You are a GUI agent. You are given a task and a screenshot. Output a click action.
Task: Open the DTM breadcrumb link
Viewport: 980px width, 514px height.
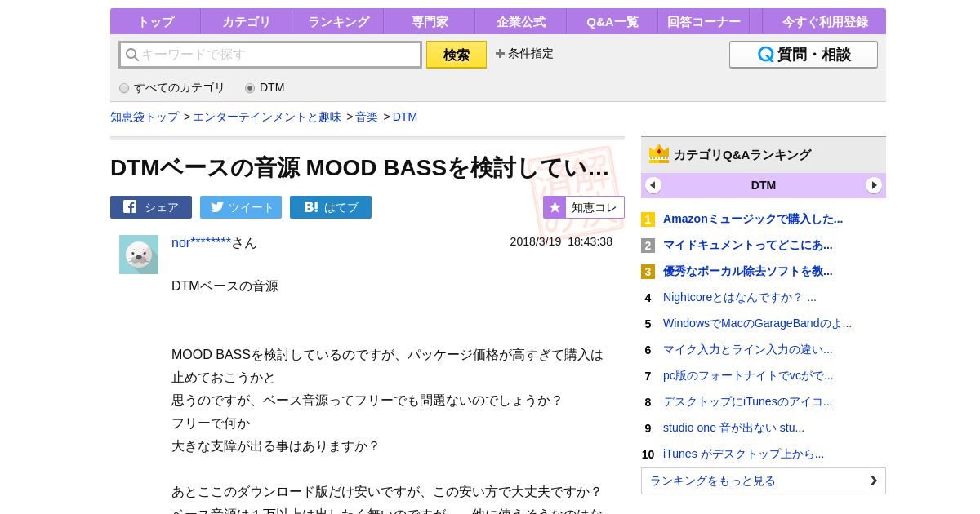pyautogui.click(x=405, y=117)
